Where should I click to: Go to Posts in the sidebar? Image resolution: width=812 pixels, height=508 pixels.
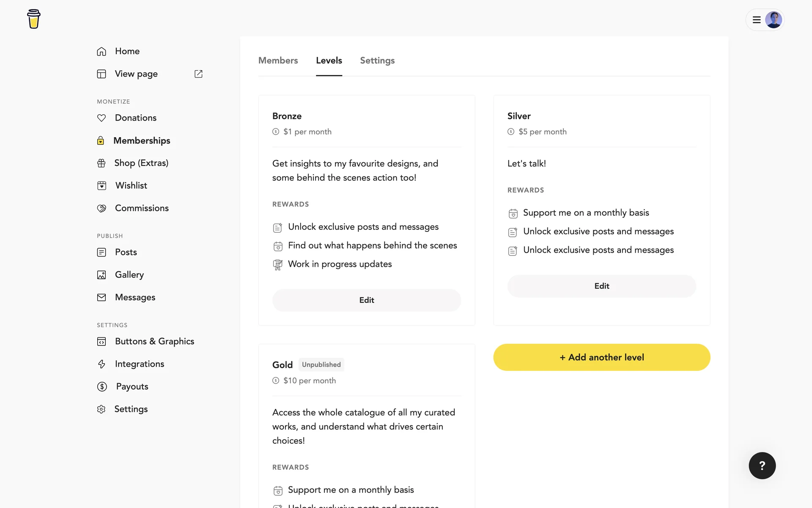click(126, 252)
